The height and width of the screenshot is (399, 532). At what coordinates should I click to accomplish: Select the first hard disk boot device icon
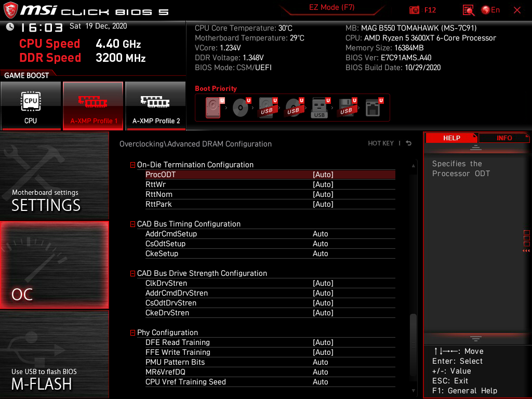coord(215,108)
